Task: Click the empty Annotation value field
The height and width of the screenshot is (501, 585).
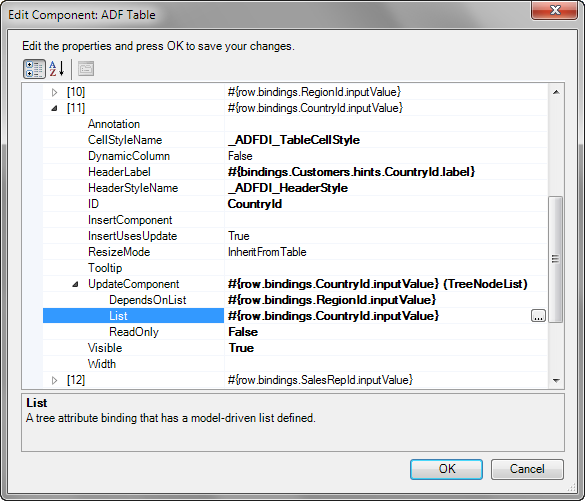Action: click(386, 124)
